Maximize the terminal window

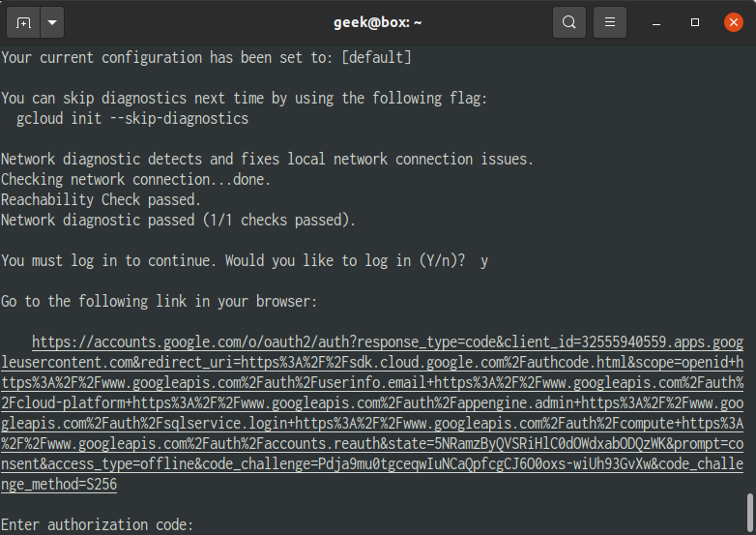695,22
